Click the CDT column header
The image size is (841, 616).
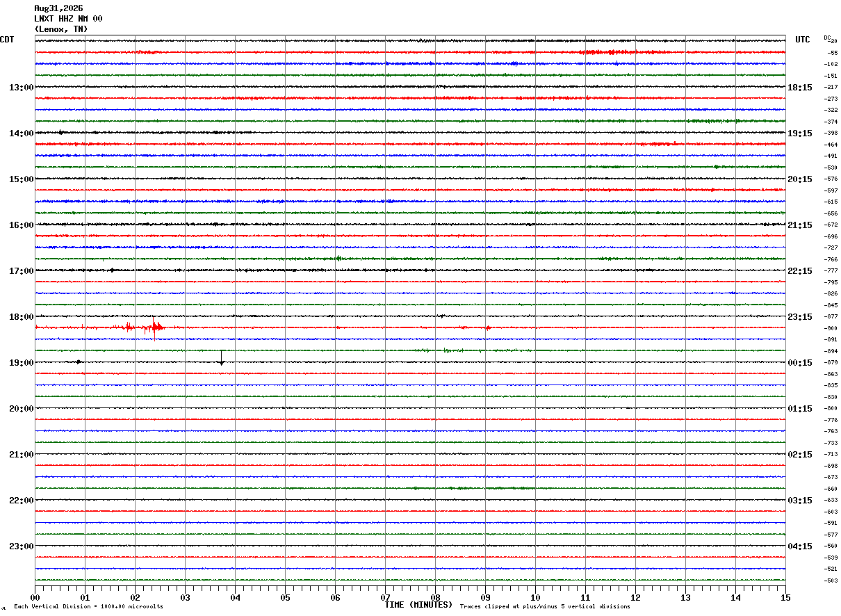[x=7, y=40]
